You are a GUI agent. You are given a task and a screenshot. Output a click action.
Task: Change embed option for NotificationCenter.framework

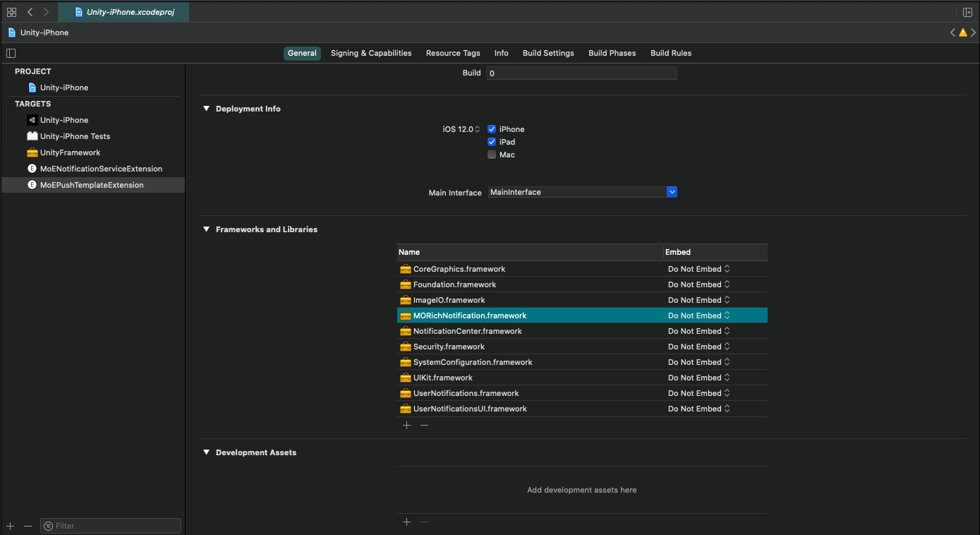[698, 331]
